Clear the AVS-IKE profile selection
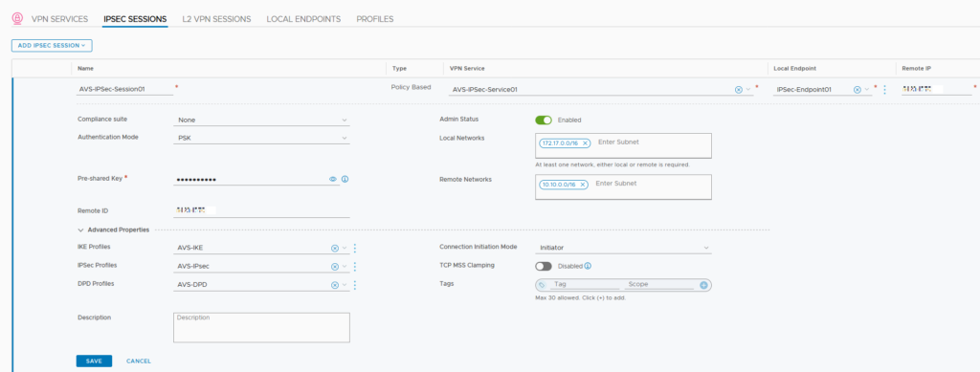980x372 pixels. (334, 248)
